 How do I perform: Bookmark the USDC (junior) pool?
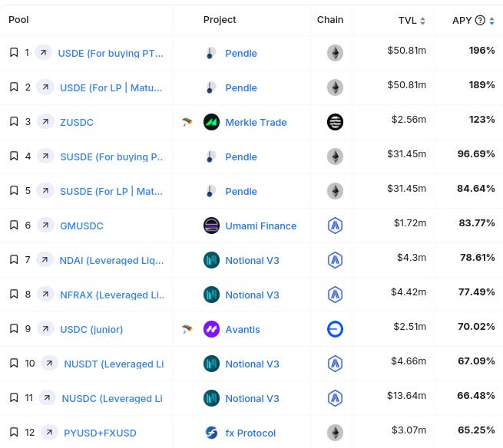(x=14, y=329)
